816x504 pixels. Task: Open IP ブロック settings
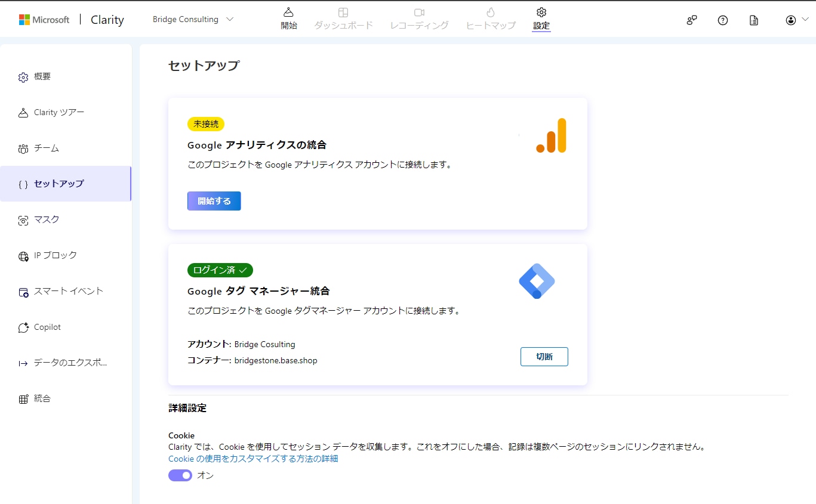[x=66, y=255]
